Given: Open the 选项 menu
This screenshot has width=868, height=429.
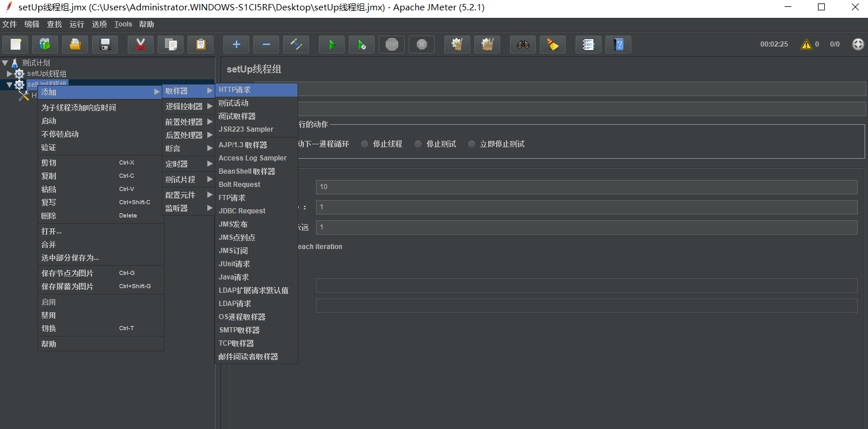Looking at the screenshot, I should point(99,24).
